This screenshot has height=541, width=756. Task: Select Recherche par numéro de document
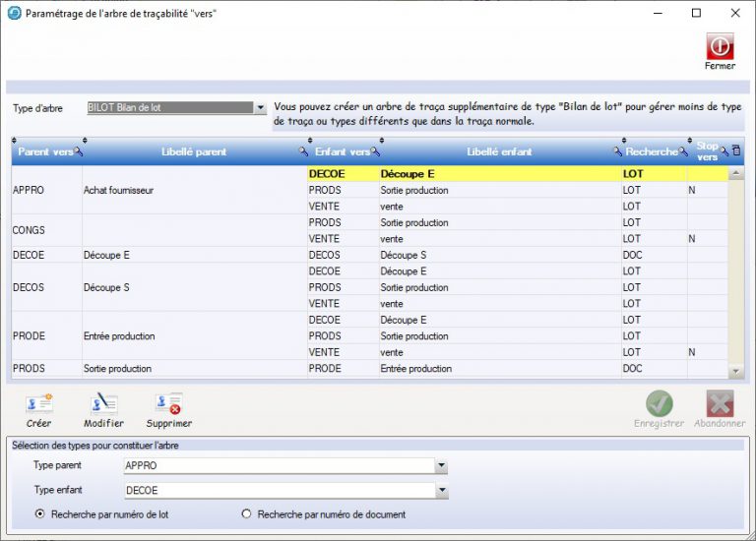(x=246, y=514)
